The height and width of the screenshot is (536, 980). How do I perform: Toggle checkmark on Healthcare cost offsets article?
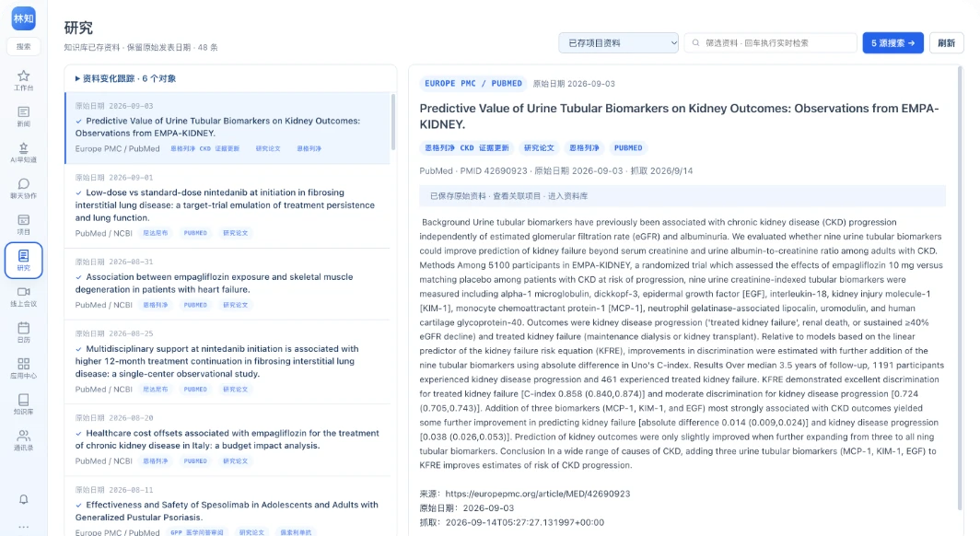click(x=79, y=434)
